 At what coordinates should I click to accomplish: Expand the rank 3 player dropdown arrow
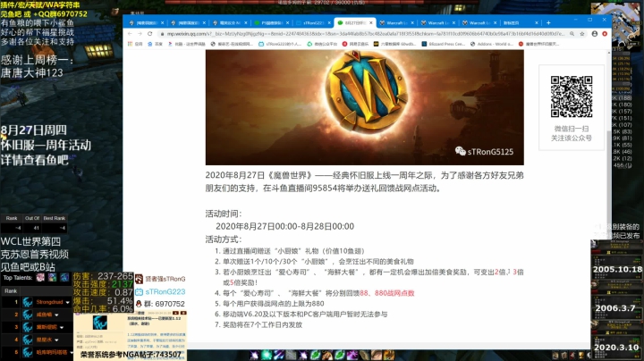click(62, 327)
